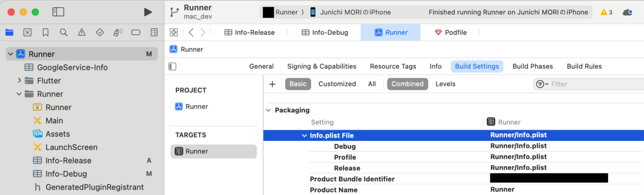This screenshot has width=644, height=195.
Task: Open the Find navigator magnifier
Action: [63, 32]
